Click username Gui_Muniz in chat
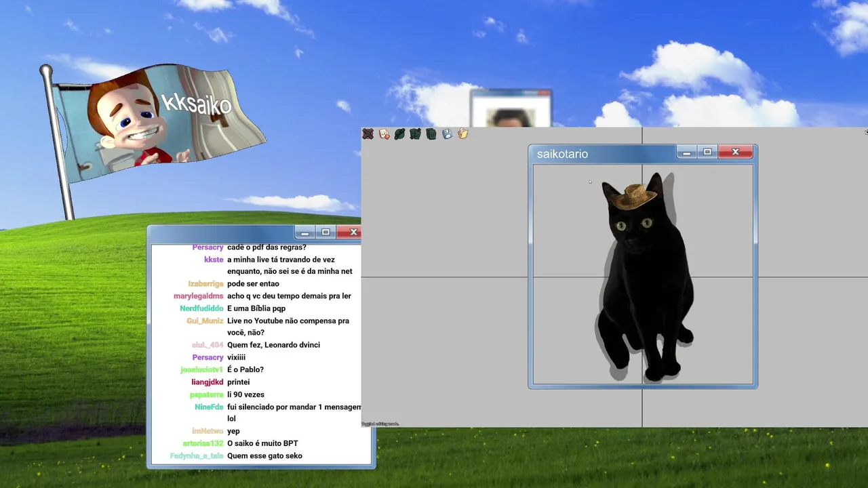Screen dimensions: 868x488 coord(205,321)
